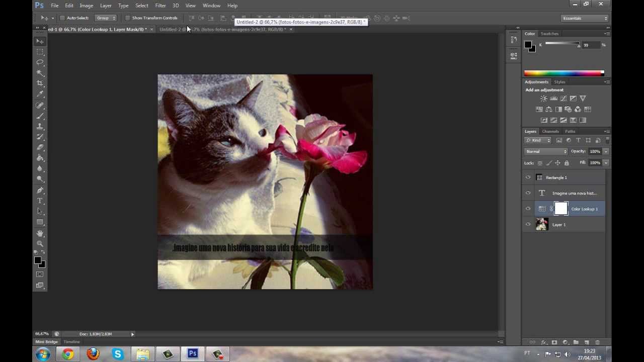
Task: Open the Layers panel options menu
Action: pos(607,132)
